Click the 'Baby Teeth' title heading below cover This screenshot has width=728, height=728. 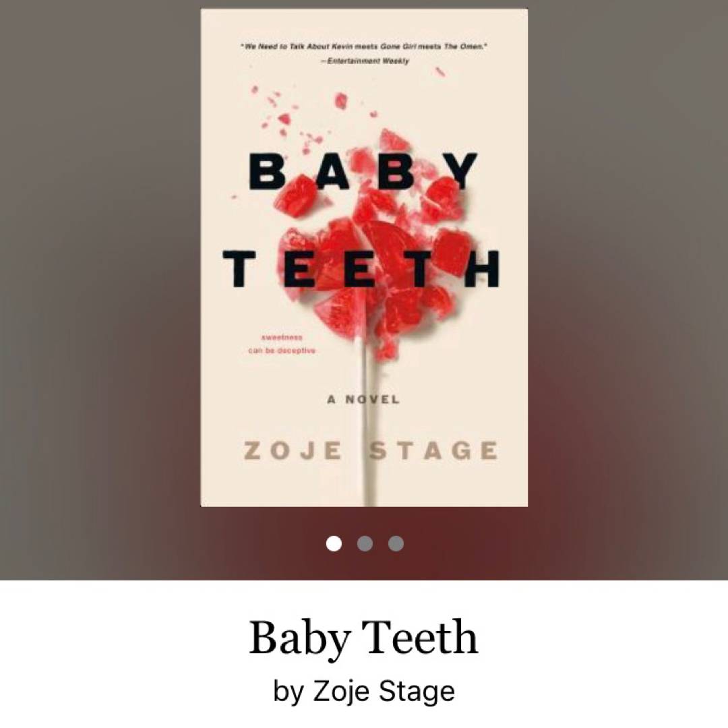coord(363,637)
